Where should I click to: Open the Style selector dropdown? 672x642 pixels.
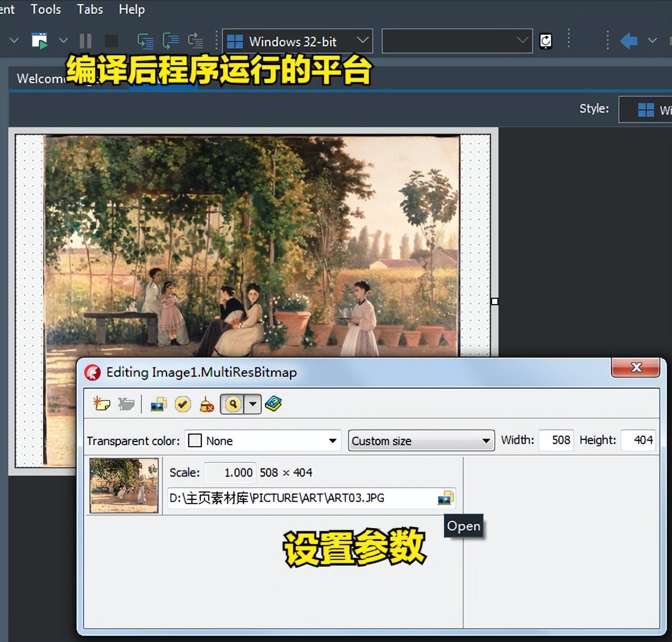coord(645,109)
